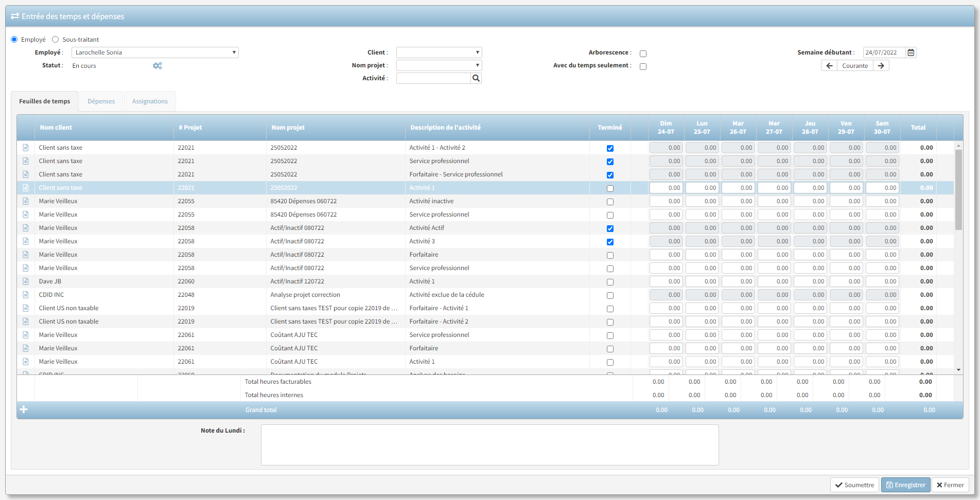Check Terminé for Activité exclue de la cédule
Image resolution: width=980 pixels, height=500 pixels.
coord(610,295)
